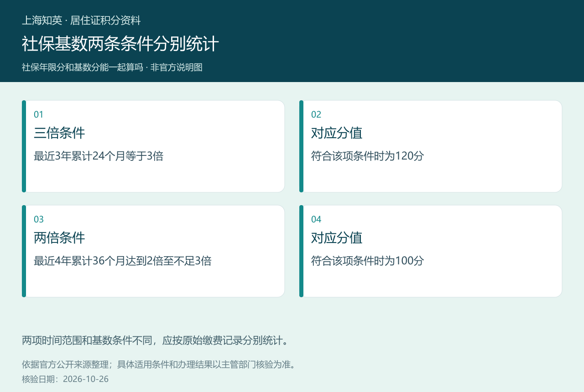584x392 pixels.
Task: Click the text "最近4年累计36个月达到2倍至不足3倍"
Action: [123, 261]
